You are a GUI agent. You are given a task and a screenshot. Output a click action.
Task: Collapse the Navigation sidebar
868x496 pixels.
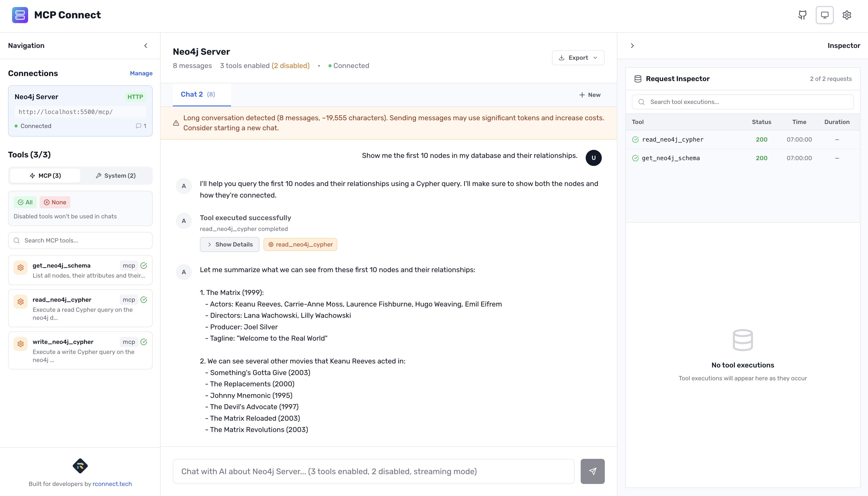[x=146, y=45]
